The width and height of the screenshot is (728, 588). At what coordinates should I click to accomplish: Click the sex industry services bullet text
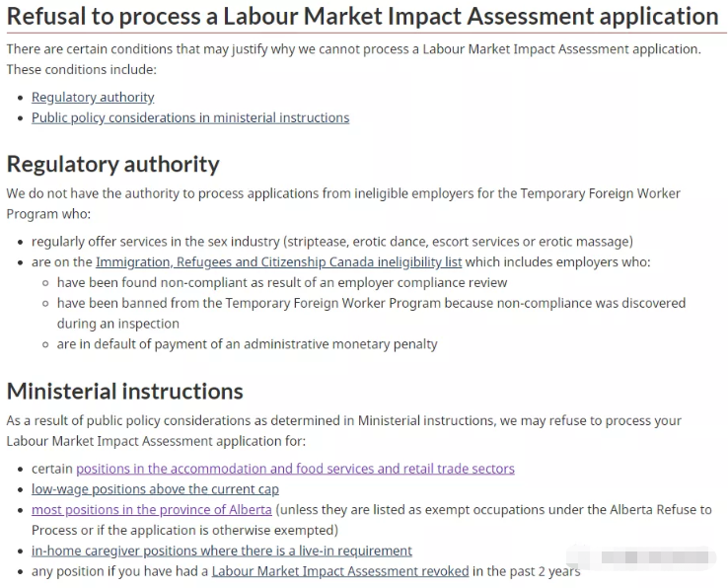(331, 241)
